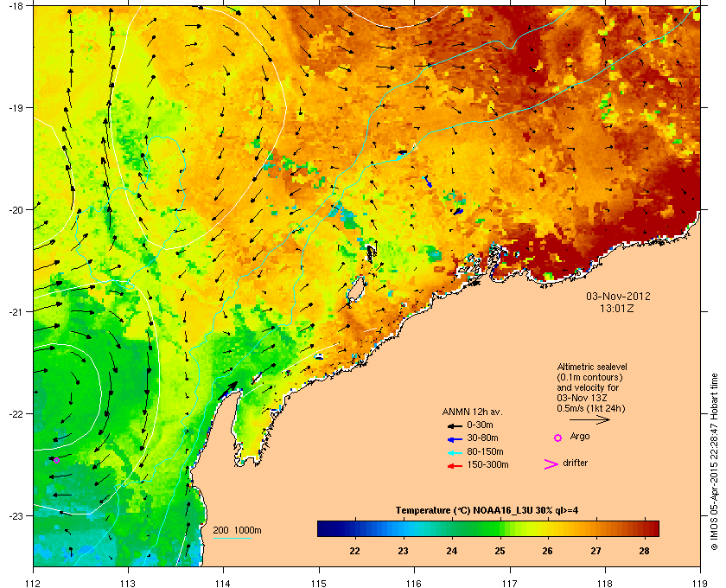Viewport: 726px width, 588px height.
Task: Click longitude axis label 117
Action: click(x=509, y=583)
